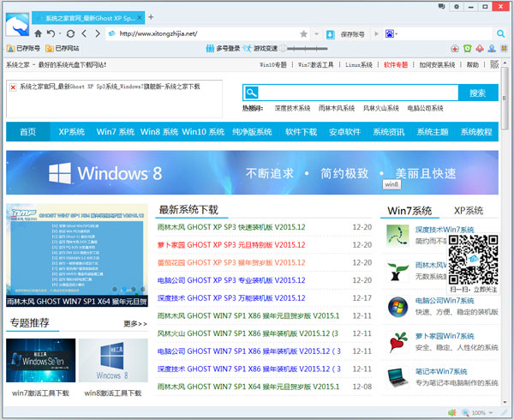Click the win7激活工具下载 thumbnail
The width and height of the screenshot is (514, 420).
40,360
